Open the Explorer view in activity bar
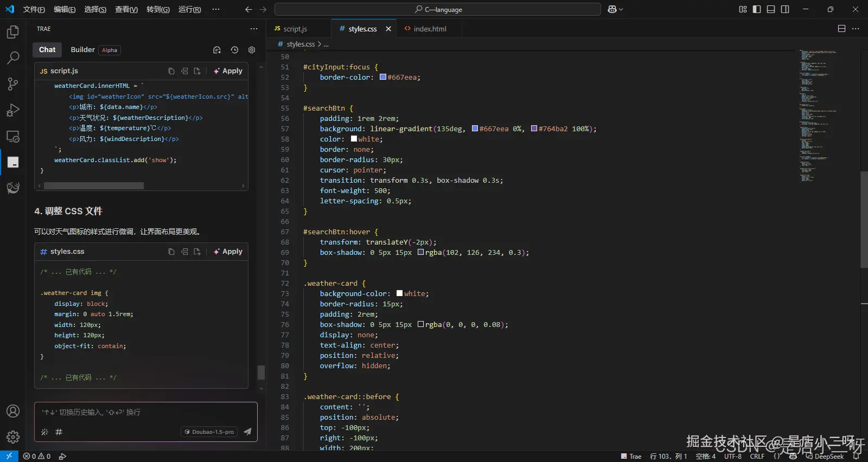 point(13,32)
